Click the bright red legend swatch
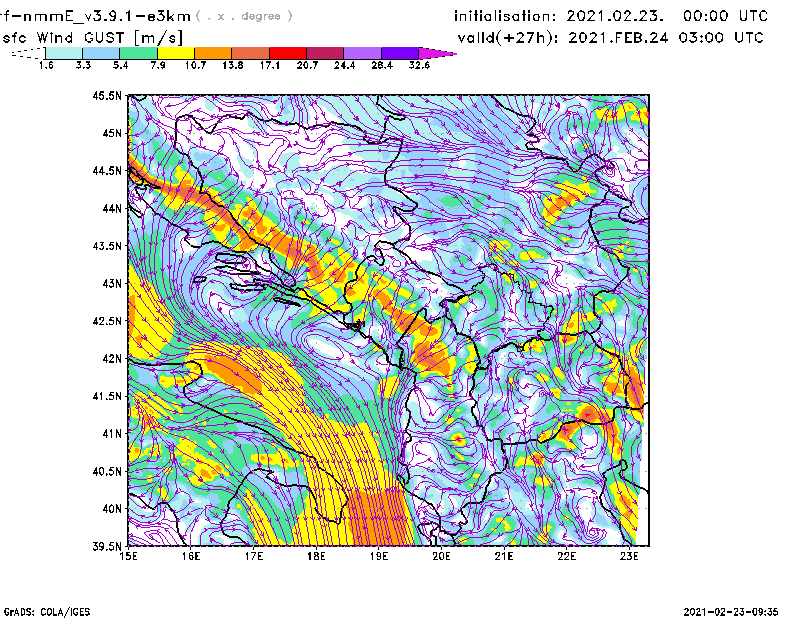 pos(288,54)
